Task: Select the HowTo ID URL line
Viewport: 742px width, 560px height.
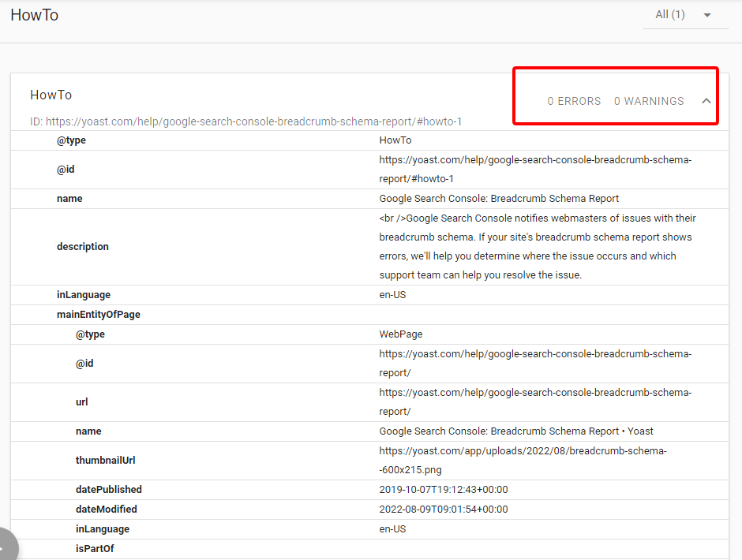Action: (245, 121)
